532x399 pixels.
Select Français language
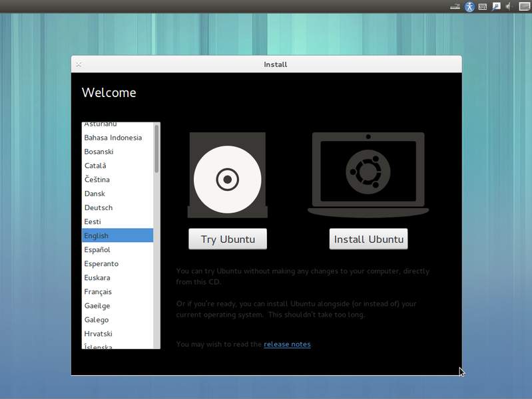(117, 291)
